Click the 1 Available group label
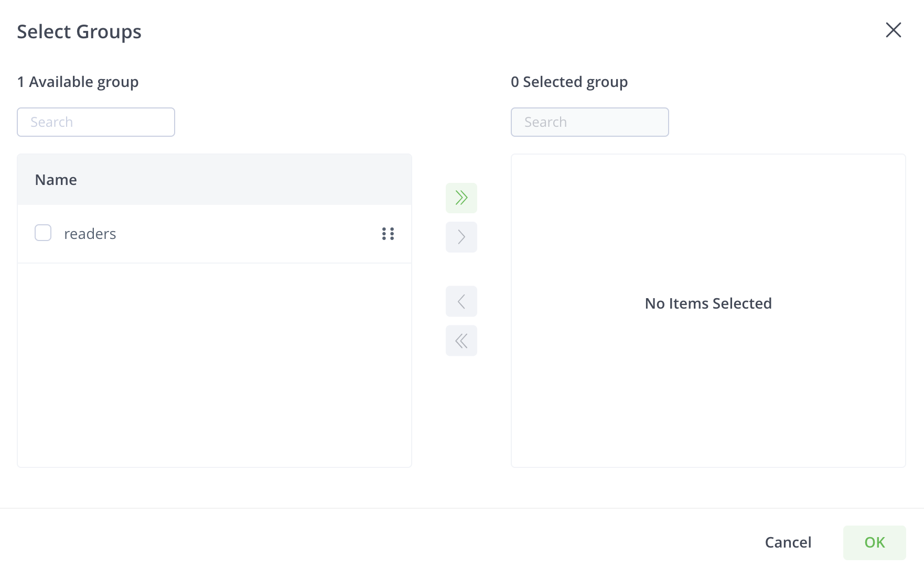 pos(78,82)
